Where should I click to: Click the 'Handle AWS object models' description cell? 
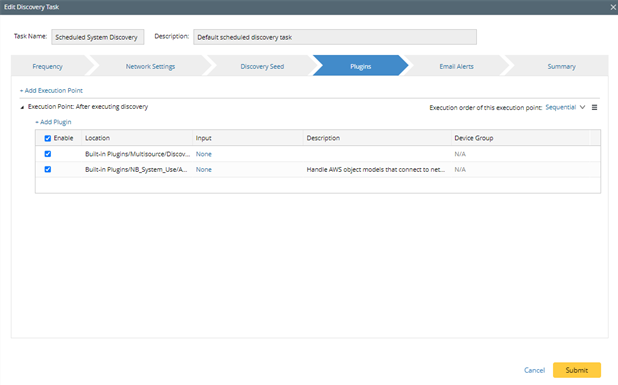pyautogui.click(x=376, y=169)
